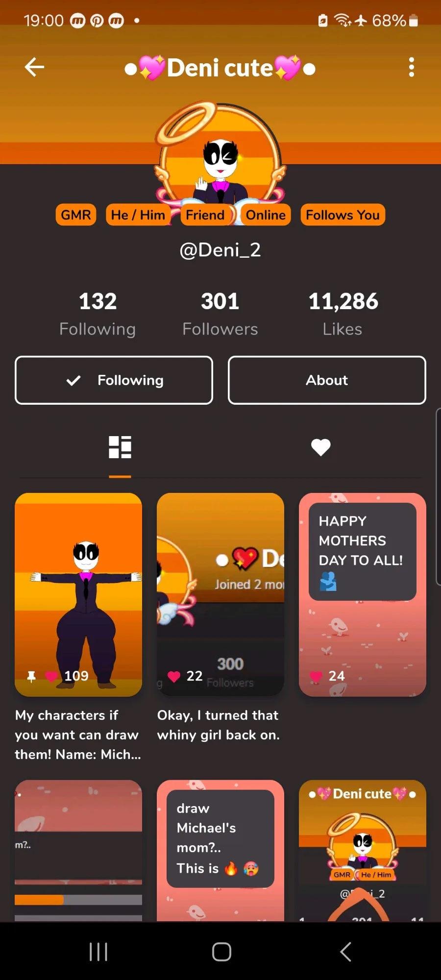The width and height of the screenshot is (441, 980).
Task: Tap the heart icon showing 24 likes
Action: point(316,676)
